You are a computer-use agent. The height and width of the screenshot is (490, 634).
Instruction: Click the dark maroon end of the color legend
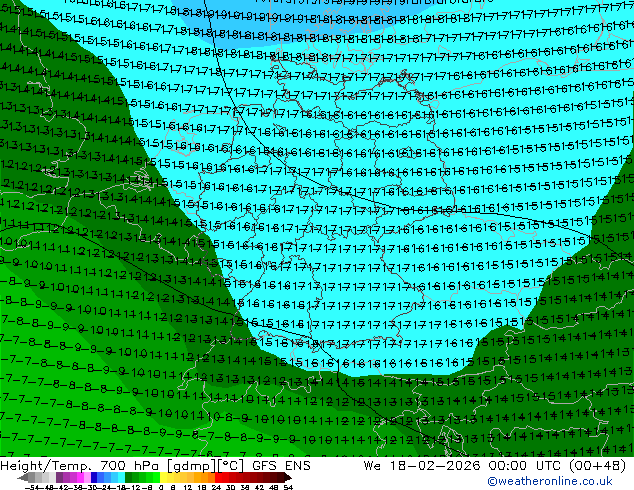[x=286, y=477]
